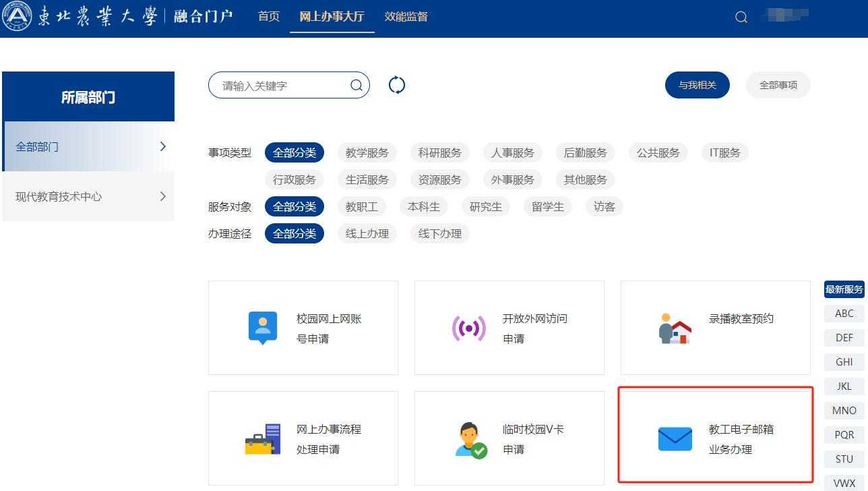This screenshot has height=491, width=868.
Task: Open the temporary campus V-card icon
Action: point(470,440)
